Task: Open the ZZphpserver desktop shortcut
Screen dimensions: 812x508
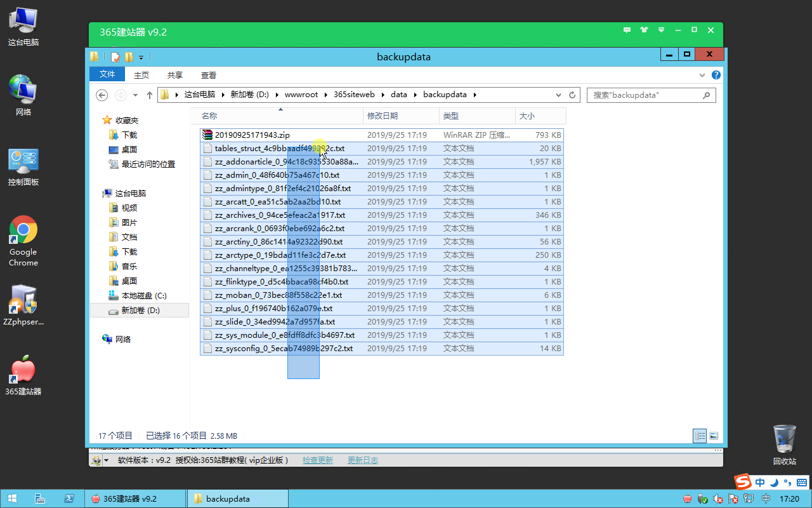Action: pos(23,305)
